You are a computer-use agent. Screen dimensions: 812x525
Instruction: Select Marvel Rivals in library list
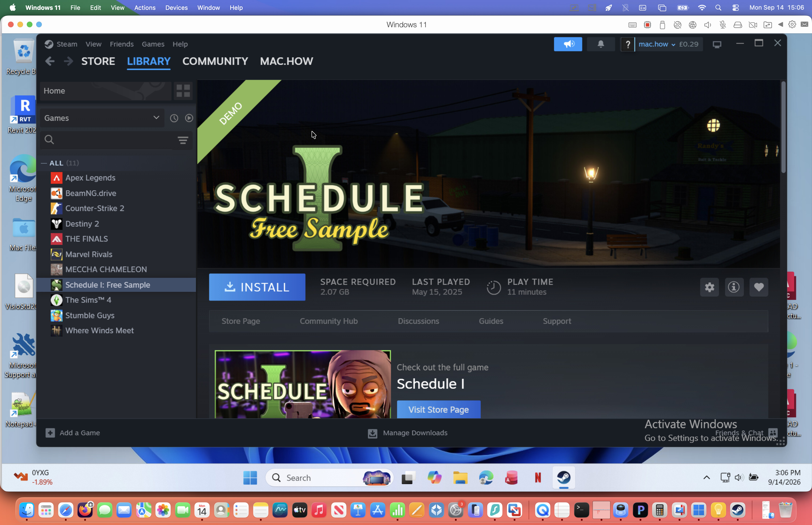pyautogui.click(x=117, y=254)
